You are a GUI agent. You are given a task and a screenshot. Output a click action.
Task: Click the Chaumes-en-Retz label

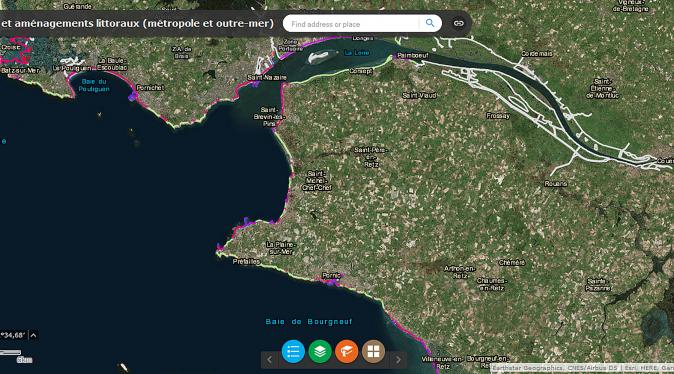point(493,284)
